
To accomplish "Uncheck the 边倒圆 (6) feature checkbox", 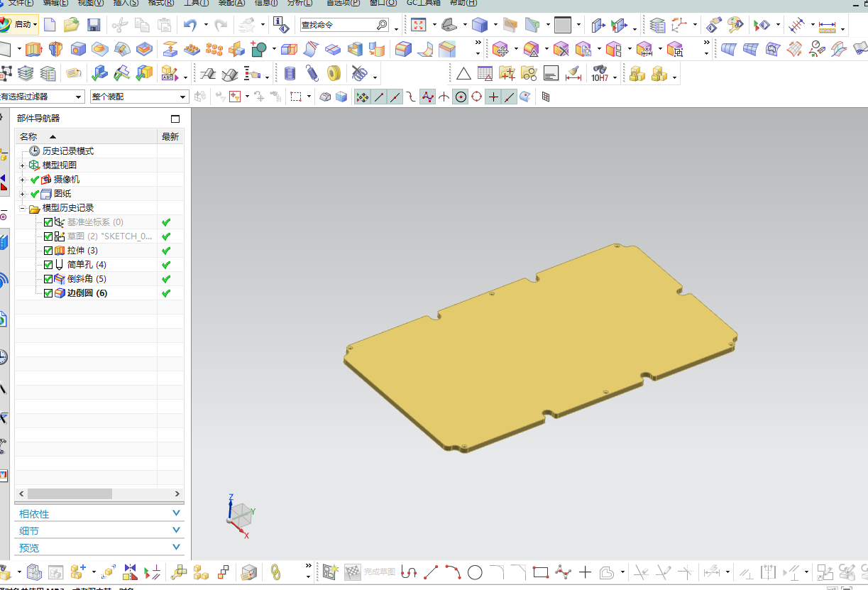I will coord(48,293).
